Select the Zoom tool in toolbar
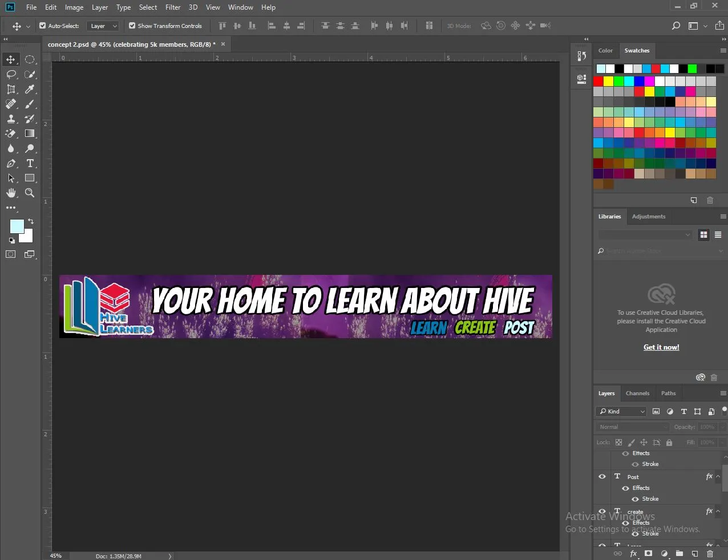This screenshot has height=560, width=728. (x=30, y=193)
